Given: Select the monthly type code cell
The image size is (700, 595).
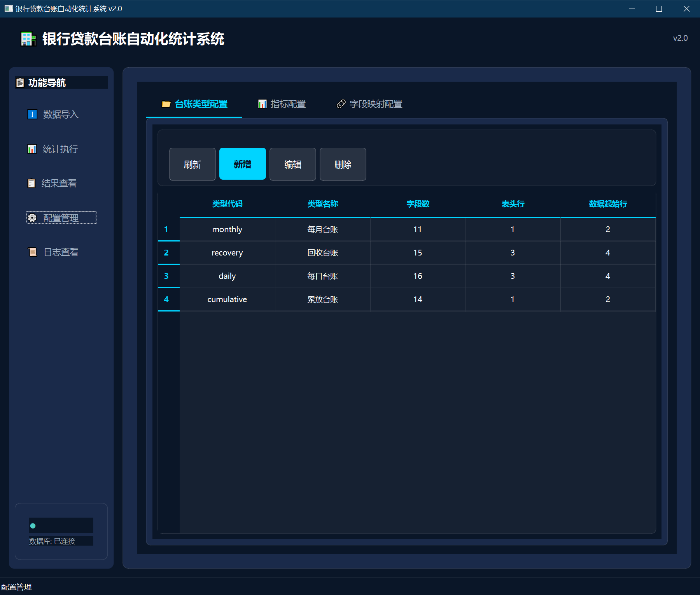Looking at the screenshot, I should coord(227,229).
